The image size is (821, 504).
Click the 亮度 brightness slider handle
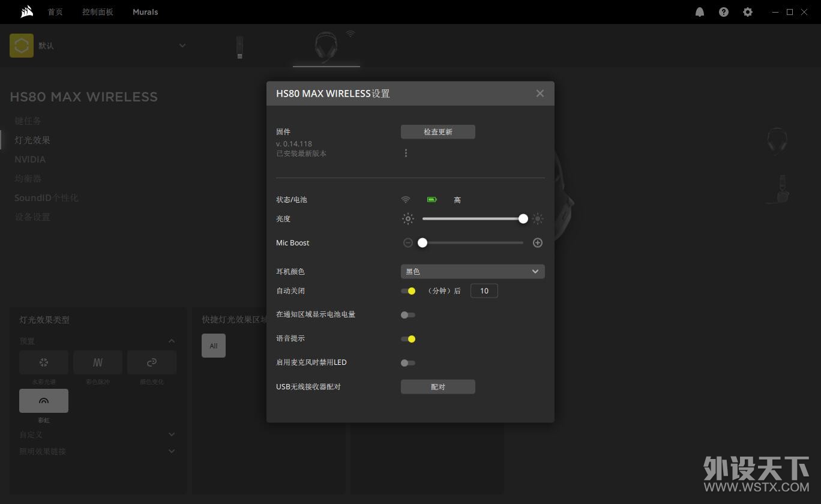[x=523, y=219]
